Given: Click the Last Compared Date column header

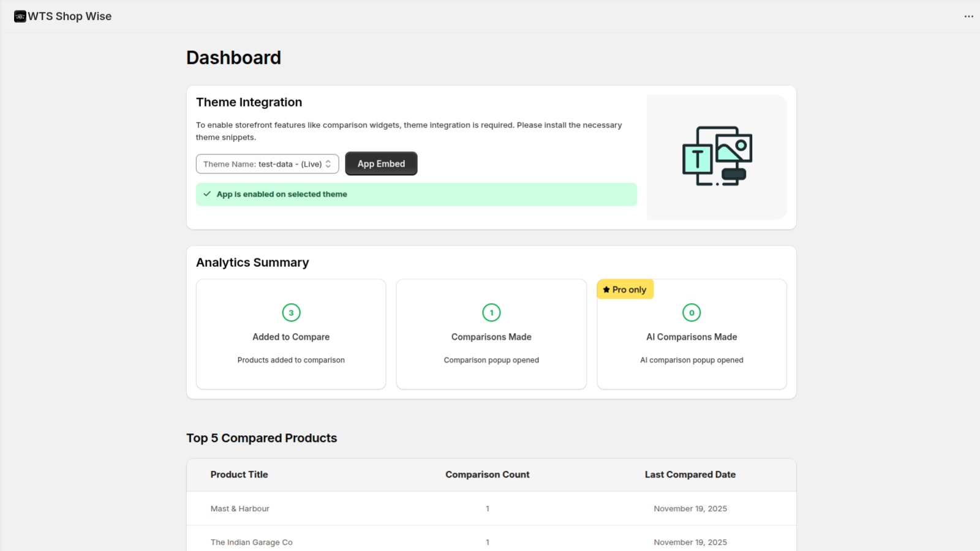Looking at the screenshot, I should pos(690,474).
